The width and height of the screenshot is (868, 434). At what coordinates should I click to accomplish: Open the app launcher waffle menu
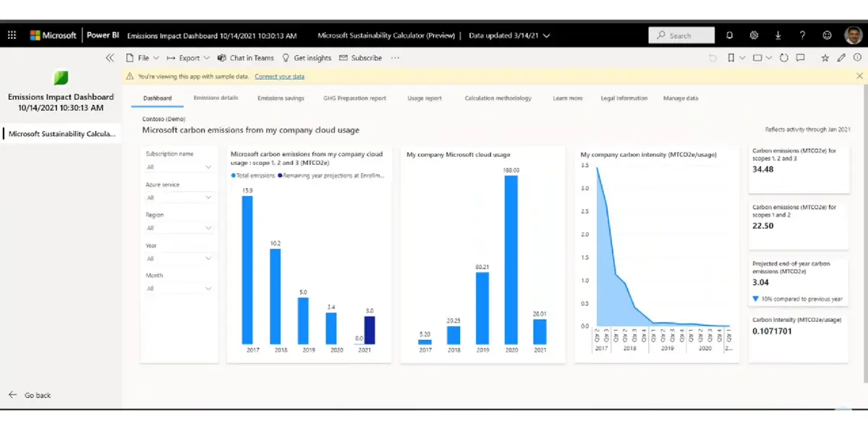pos(12,35)
